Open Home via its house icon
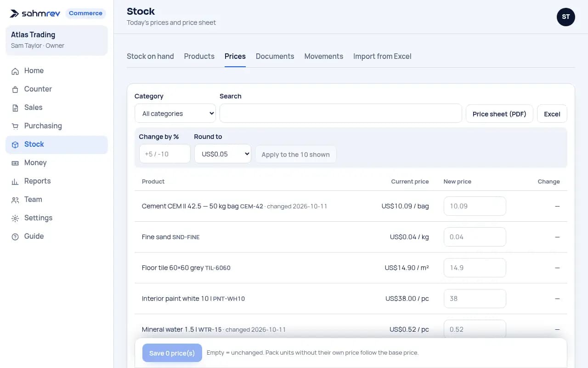The image size is (588, 368). (15, 71)
